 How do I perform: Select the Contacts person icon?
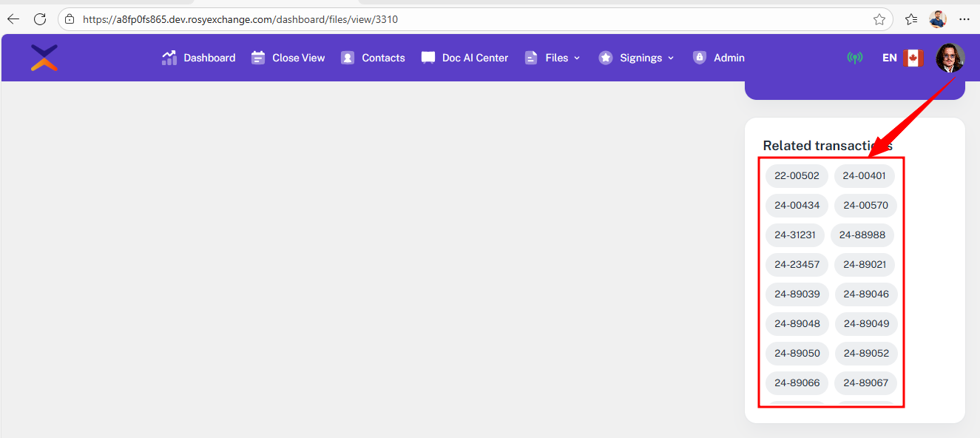[x=348, y=58]
